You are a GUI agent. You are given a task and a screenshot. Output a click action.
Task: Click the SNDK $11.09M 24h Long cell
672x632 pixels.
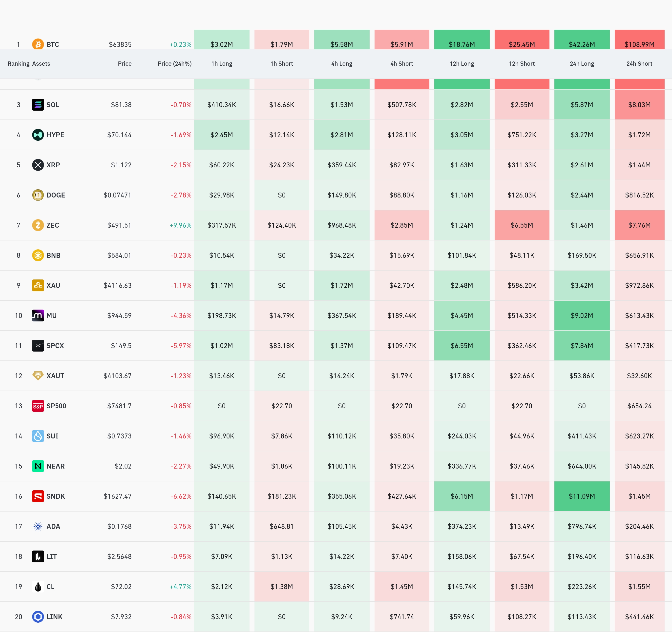[x=582, y=496]
